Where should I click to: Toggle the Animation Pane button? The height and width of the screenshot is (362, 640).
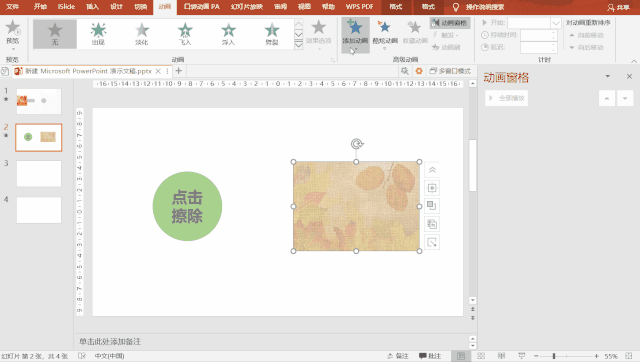(x=450, y=23)
